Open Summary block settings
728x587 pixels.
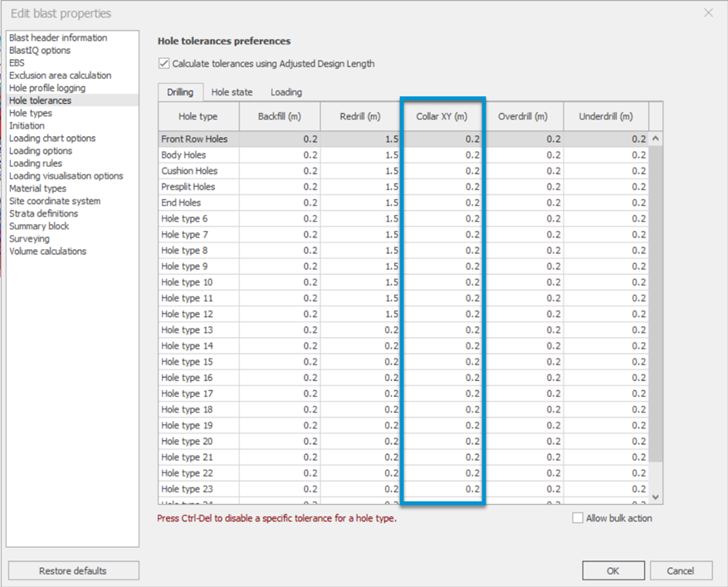[x=72, y=226]
